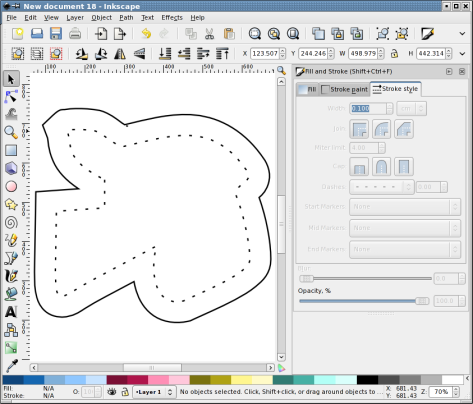Select the Selector arrow tool
This screenshot has width=473, height=404.
(x=11, y=79)
